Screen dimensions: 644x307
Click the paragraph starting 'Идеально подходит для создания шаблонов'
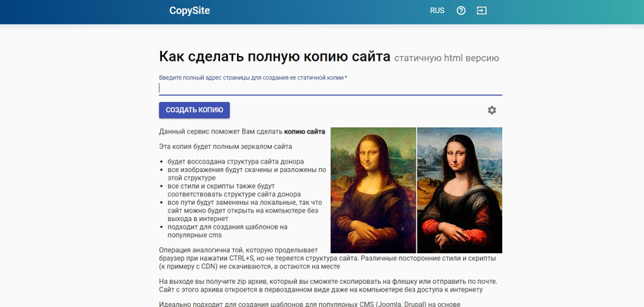pyautogui.click(x=310, y=304)
